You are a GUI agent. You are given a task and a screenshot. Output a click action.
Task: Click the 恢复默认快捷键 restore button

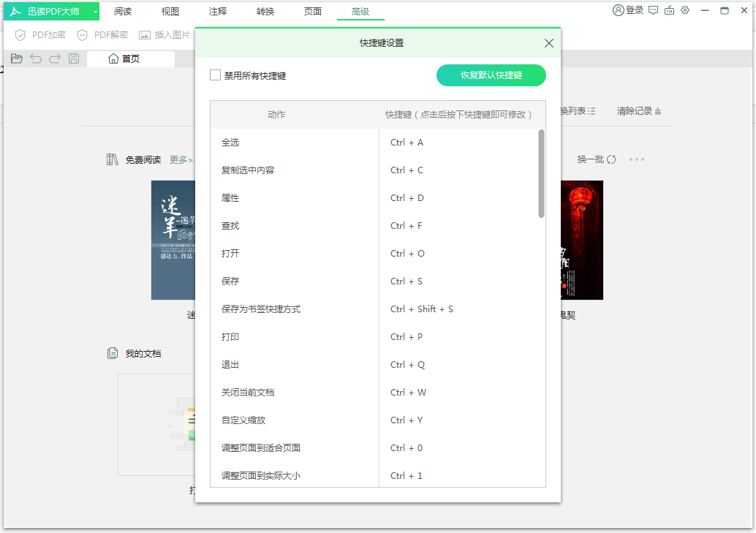point(491,75)
